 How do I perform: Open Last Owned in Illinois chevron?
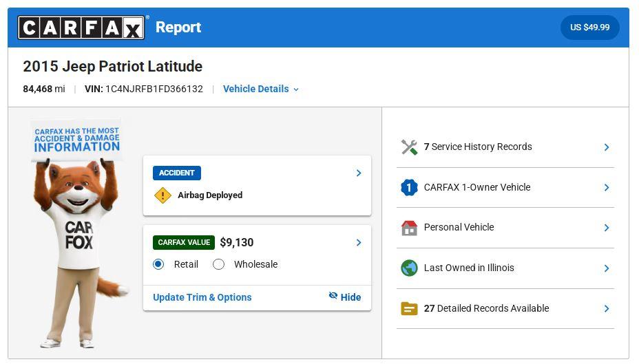click(607, 268)
